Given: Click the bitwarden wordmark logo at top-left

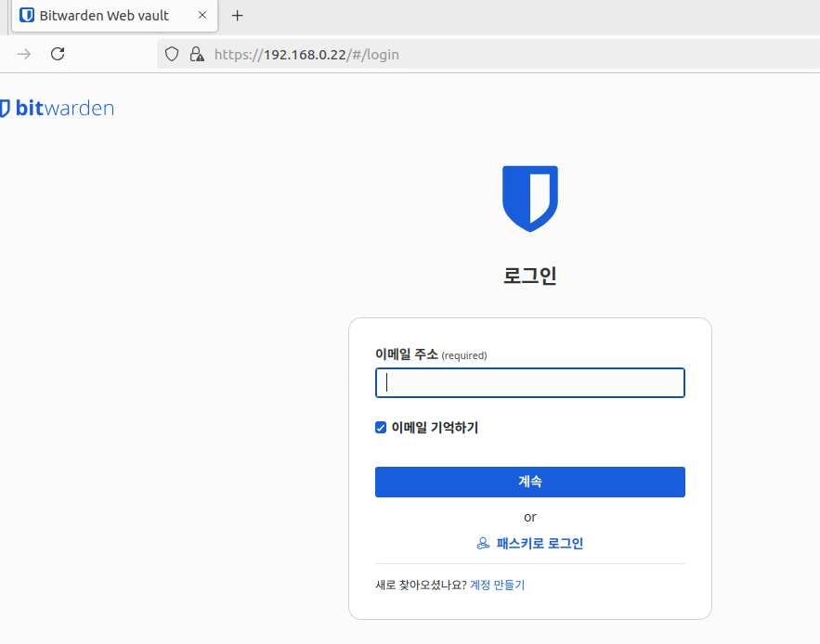Looking at the screenshot, I should pyautogui.click(x=58, y=109).
